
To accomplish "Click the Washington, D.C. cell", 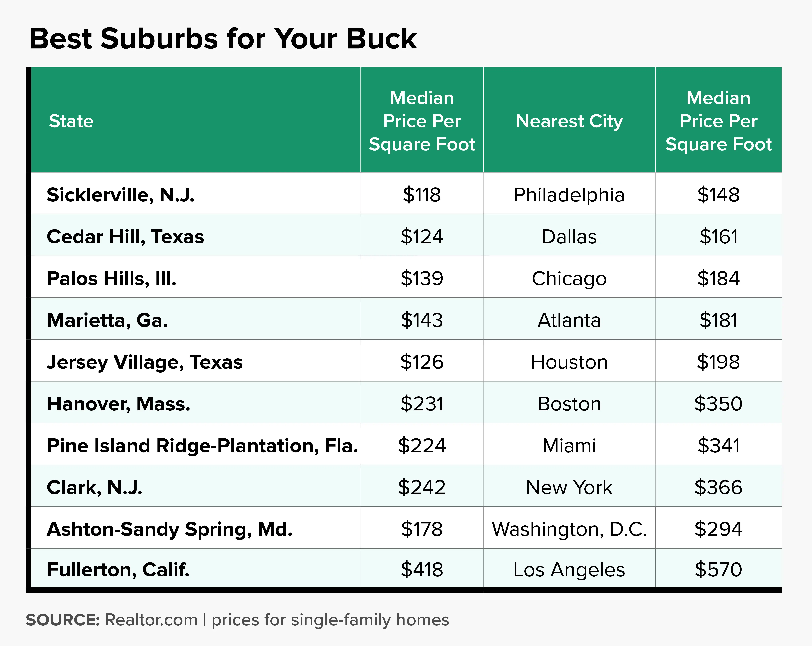I will [x=569, y=530].
